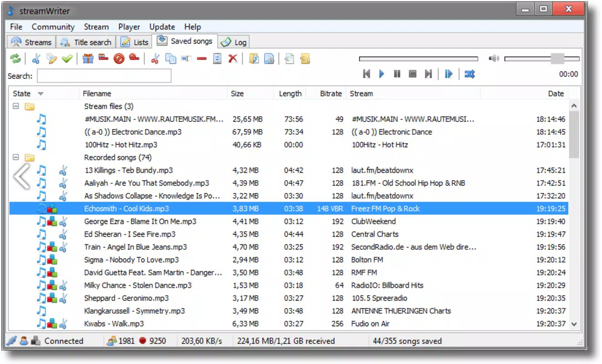Toggle shuffle playback mode
The width and height of the screenshot is (602, 364).
(x=470, y=74)
